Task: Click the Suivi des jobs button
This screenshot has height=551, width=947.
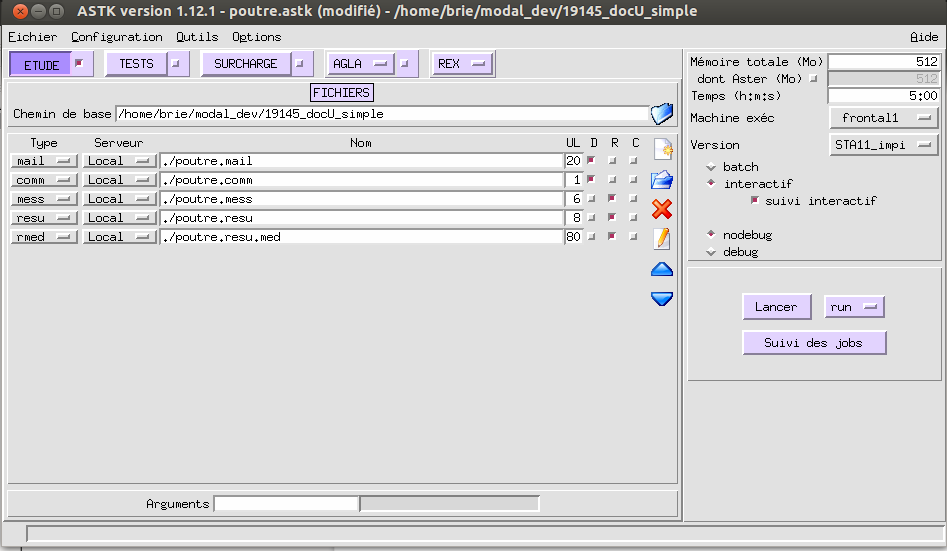Action: click(815, 343)
